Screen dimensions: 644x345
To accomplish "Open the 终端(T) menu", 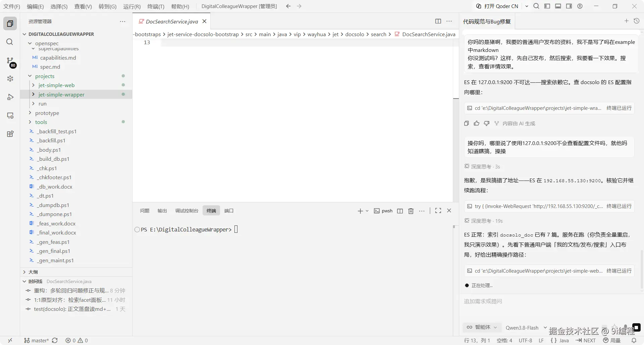I will [x=156, y=6].
